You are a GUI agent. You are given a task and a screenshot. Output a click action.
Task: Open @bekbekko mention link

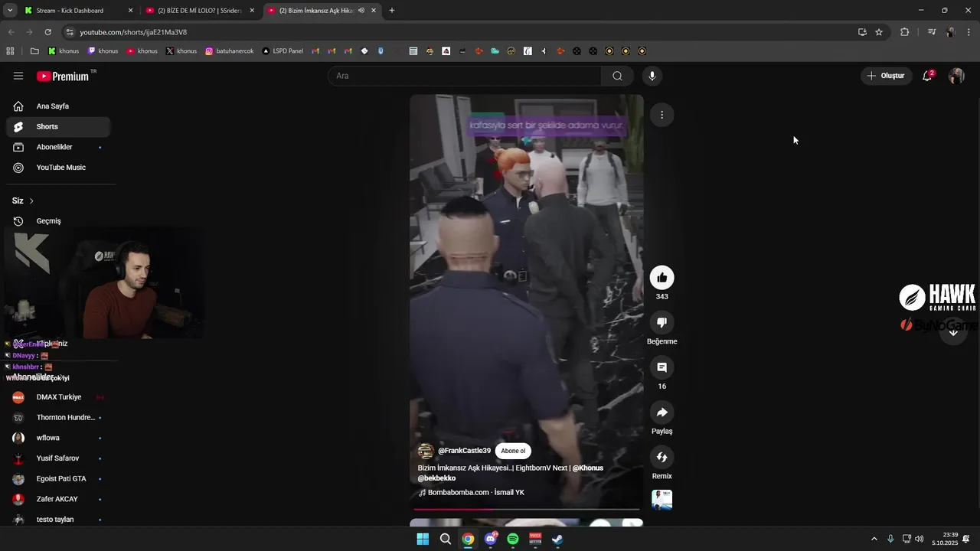pyautogui.click(x=436, y=478)
